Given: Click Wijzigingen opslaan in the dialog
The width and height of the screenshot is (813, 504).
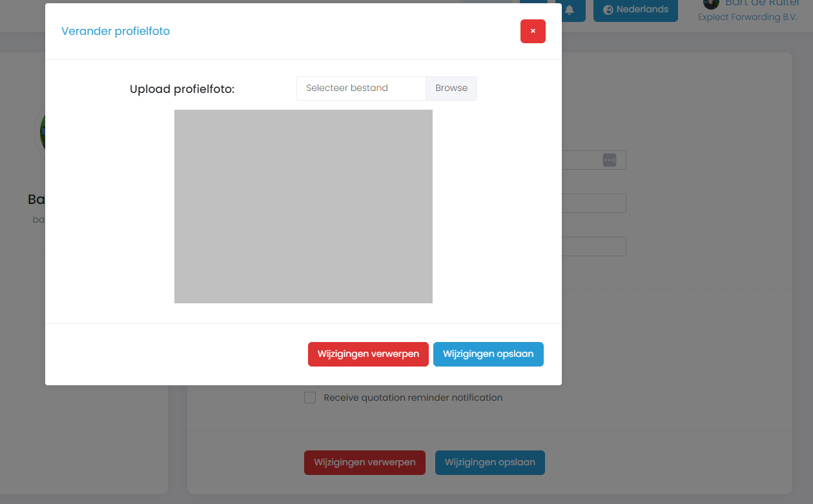Looking at the screenshot, I should (488, 354).
